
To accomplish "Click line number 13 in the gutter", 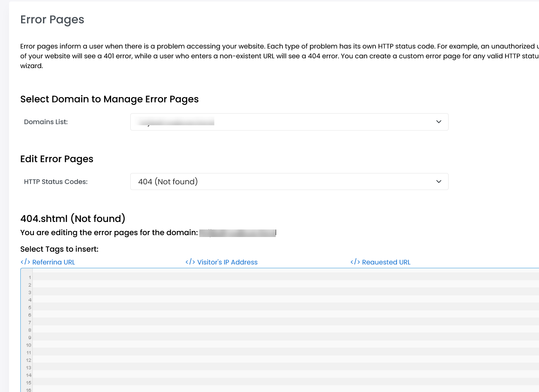I will [x=29, y=368].
